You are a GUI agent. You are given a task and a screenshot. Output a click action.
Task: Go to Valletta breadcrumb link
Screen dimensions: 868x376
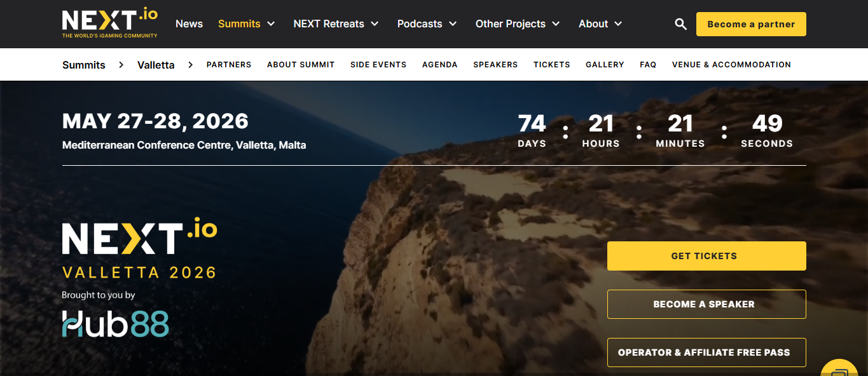point(156,65)
